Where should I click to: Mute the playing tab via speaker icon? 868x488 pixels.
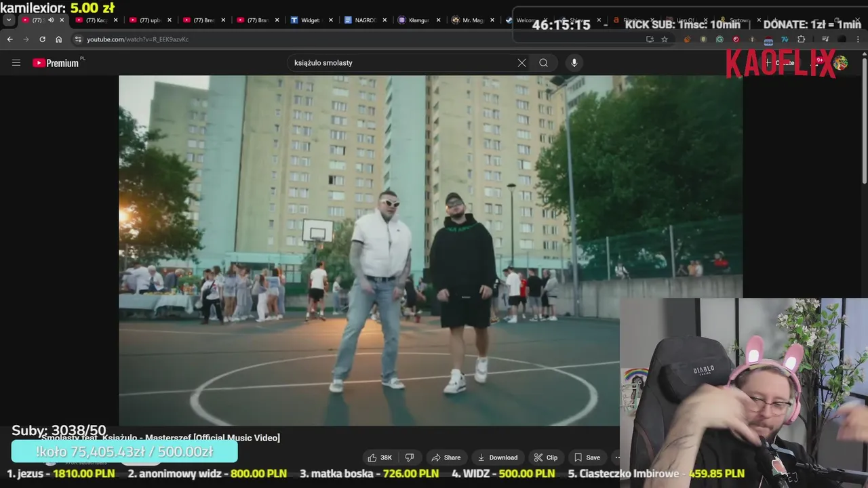(51, 20)
